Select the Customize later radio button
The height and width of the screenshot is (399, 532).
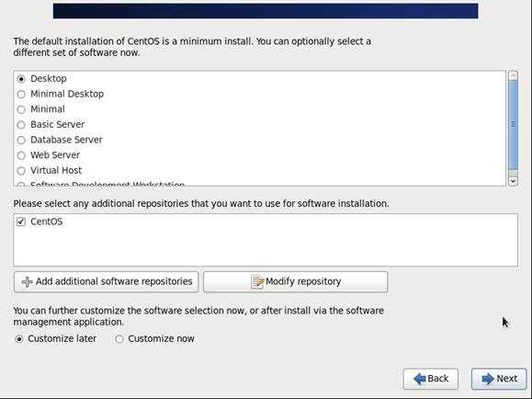click(19, 339)
